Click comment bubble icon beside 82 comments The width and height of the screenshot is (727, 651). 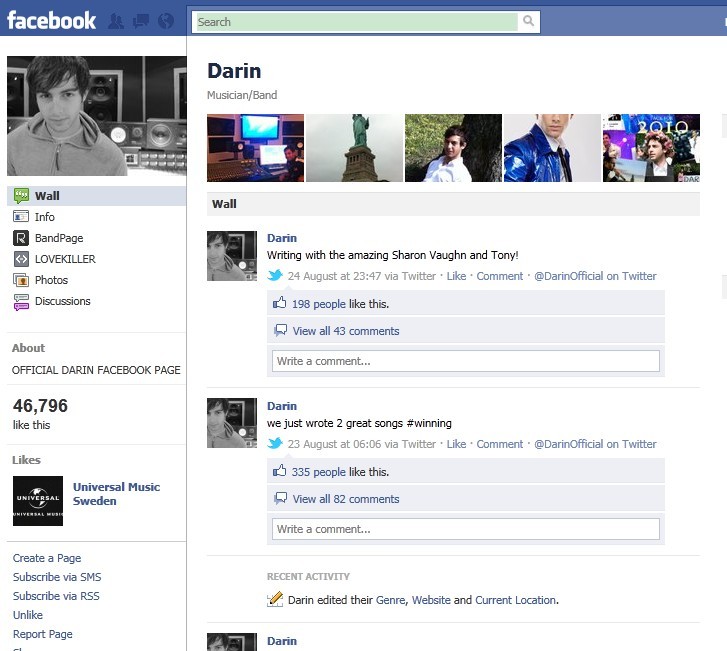[x=281, y=498]
